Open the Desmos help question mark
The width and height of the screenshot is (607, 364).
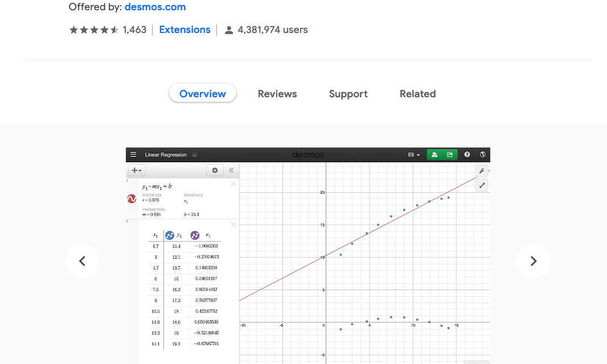[467, 155]
